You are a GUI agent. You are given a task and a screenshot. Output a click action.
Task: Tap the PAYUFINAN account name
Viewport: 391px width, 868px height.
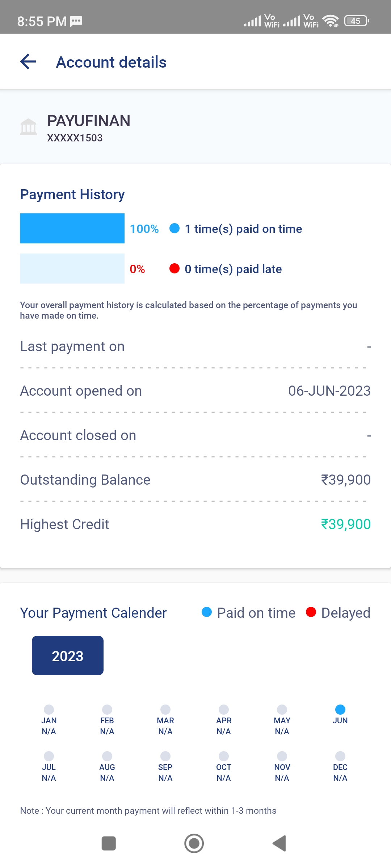(x=89, y=121)
